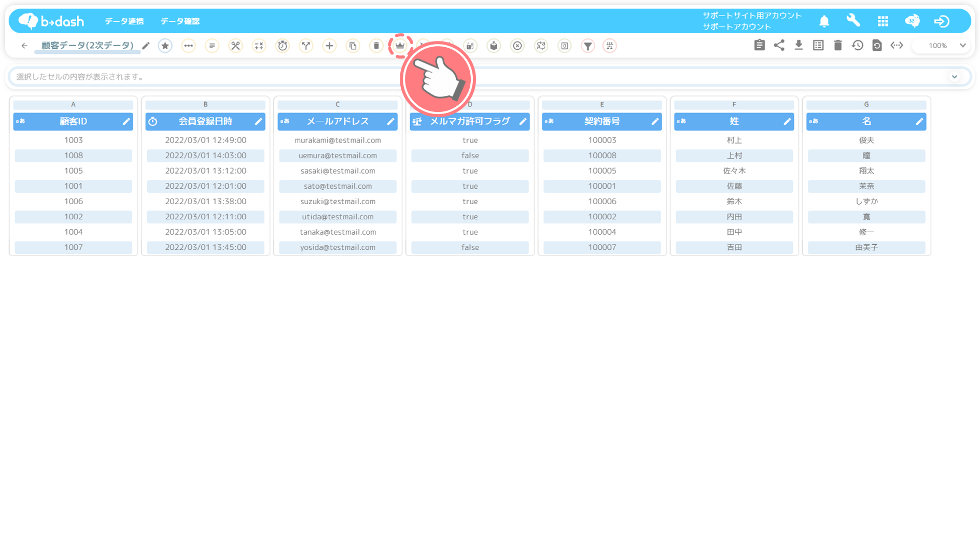Click the brain assistant icon in header
Viewport: 980px width, 551px height.
point(913,21)
